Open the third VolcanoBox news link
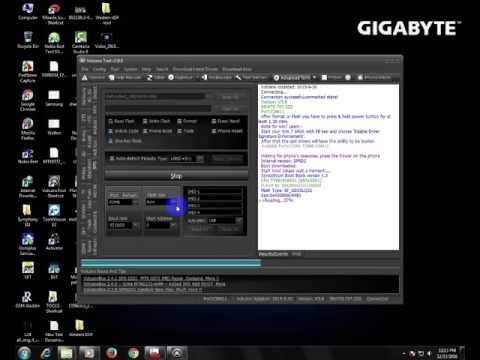Viewport: 480px width, 360px height. pyautogui.click(x=143, y=290)
